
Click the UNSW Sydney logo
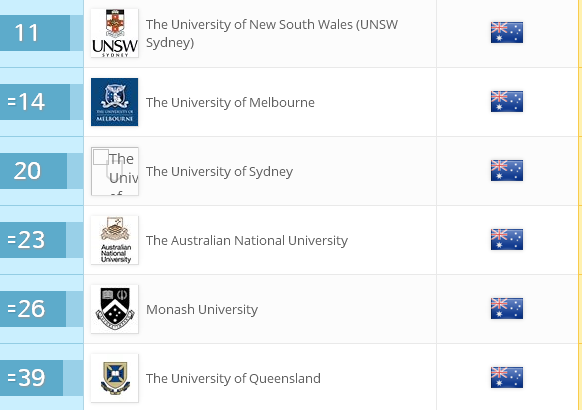(115, 33)
